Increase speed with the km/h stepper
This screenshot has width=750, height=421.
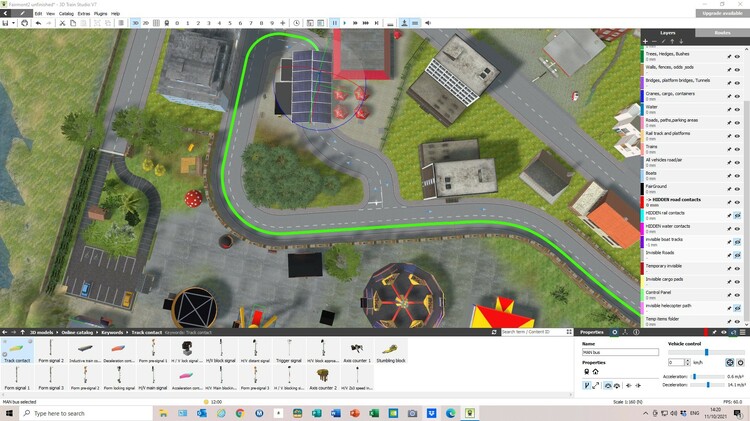click(x=687, y=360)
